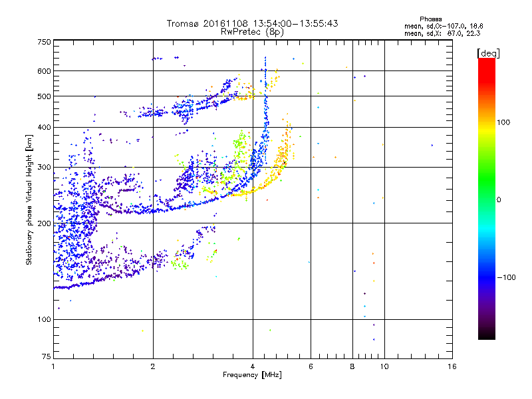Viewport: 532px width, 399px height.
Task: Click the '[deg]' colorbar unit label
Action: [x=488, y=53]
